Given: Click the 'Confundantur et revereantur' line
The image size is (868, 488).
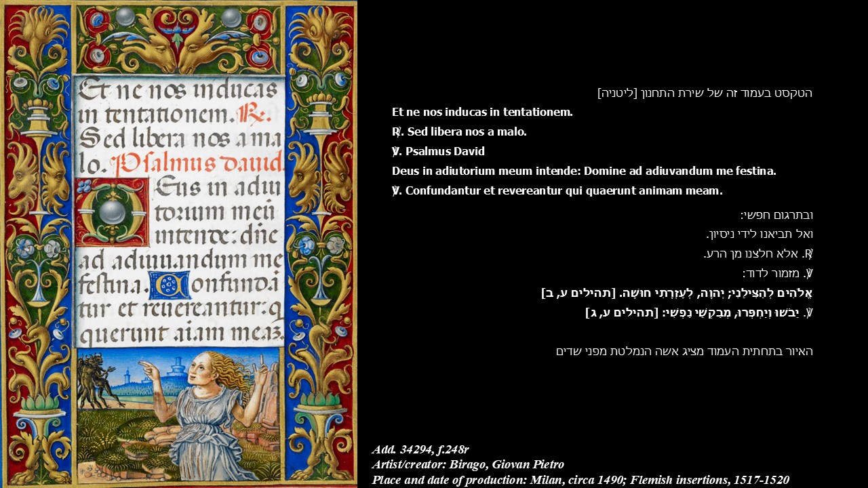Looking at the screenshot, I should [557, 190].
